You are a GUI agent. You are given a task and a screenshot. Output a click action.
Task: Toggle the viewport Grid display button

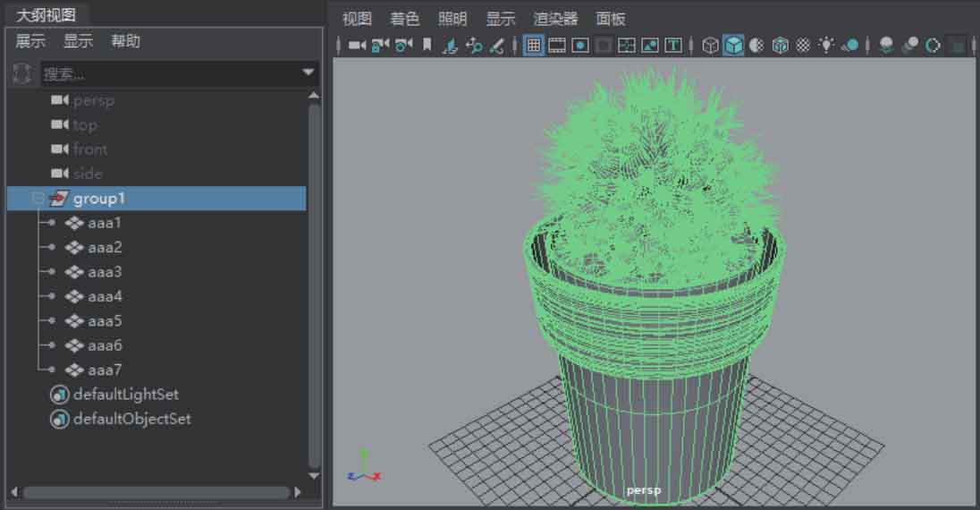533,45
